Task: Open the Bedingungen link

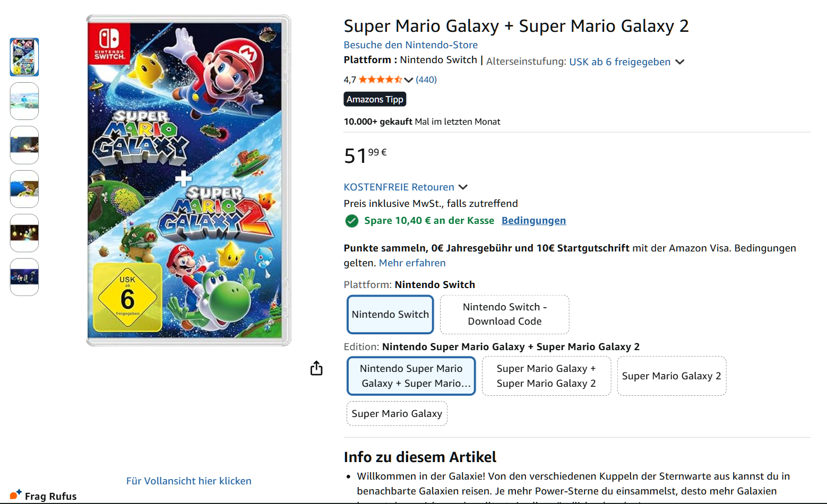Action: pyautogui.click(x=533, y=221)
